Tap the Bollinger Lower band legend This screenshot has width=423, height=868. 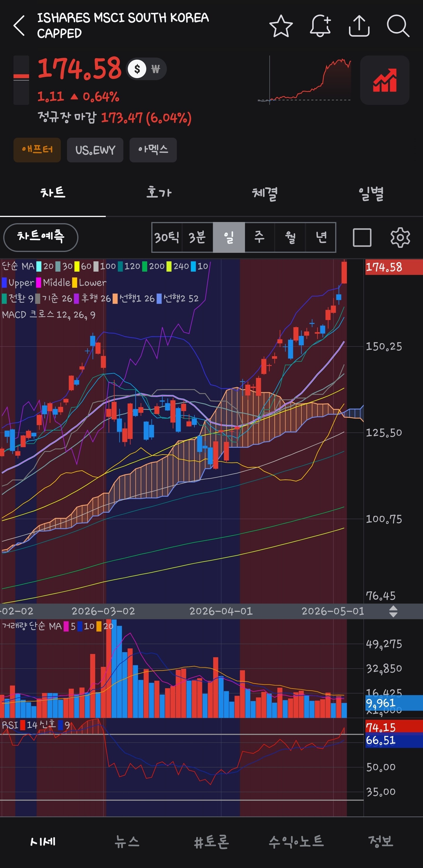(89, 283)
